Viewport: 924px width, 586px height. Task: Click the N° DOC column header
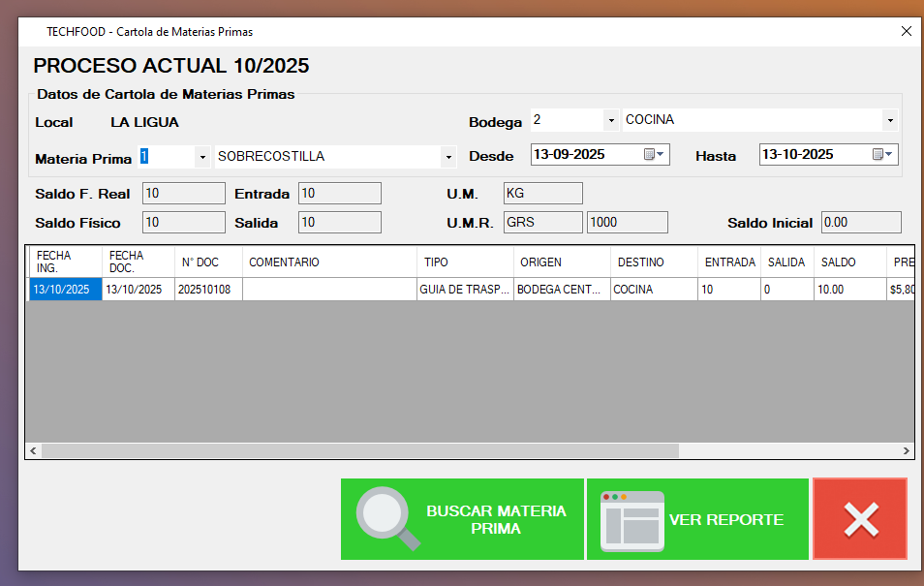[207, 262]
